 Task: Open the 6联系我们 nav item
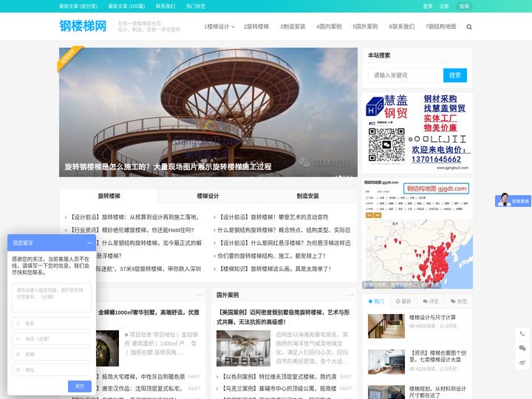coord(402,27)
